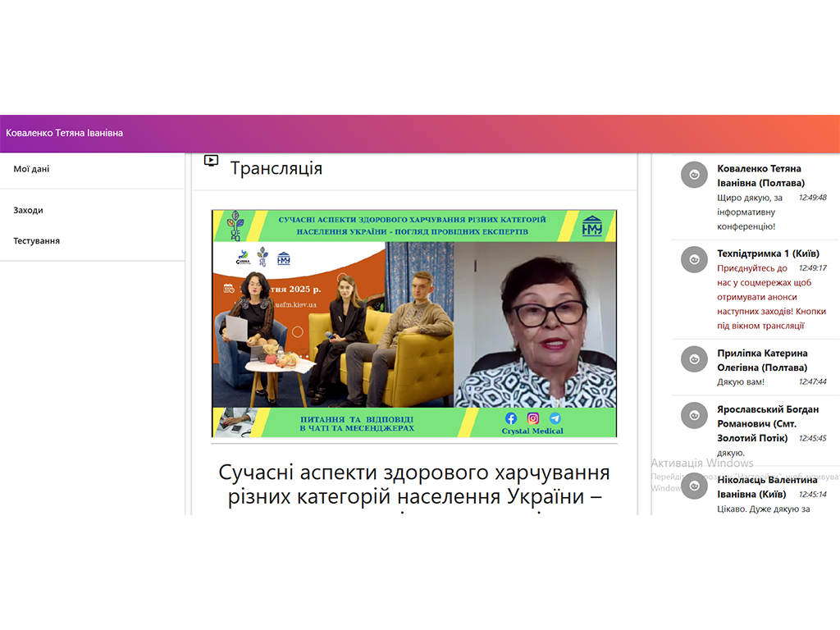The width and height of the screenshot is (840, 630).
Task: Switch to the Трансляція view label
Action: click(x=277, y=167)
